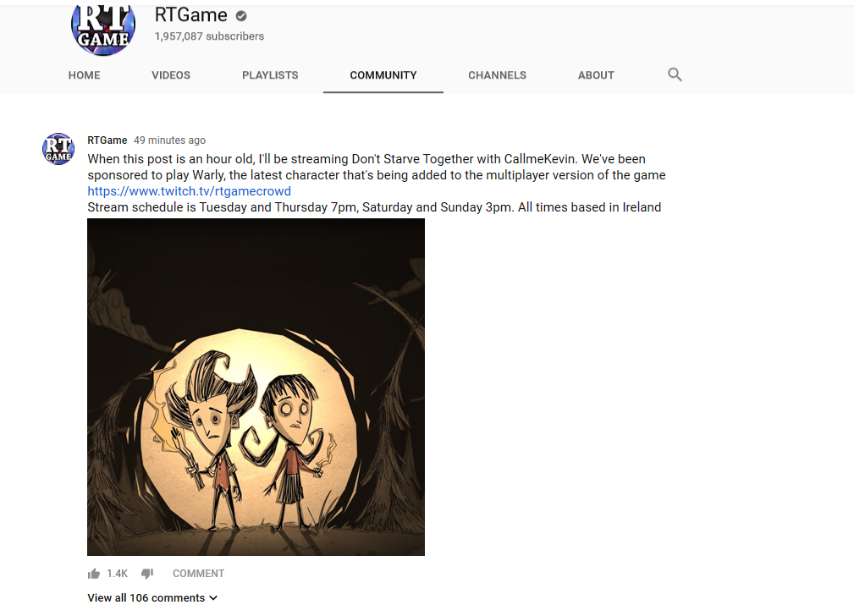Expand View all 106 comments chevron
Image resolution: width=854 pixels, height=616 pixels.
click(213, 597)
